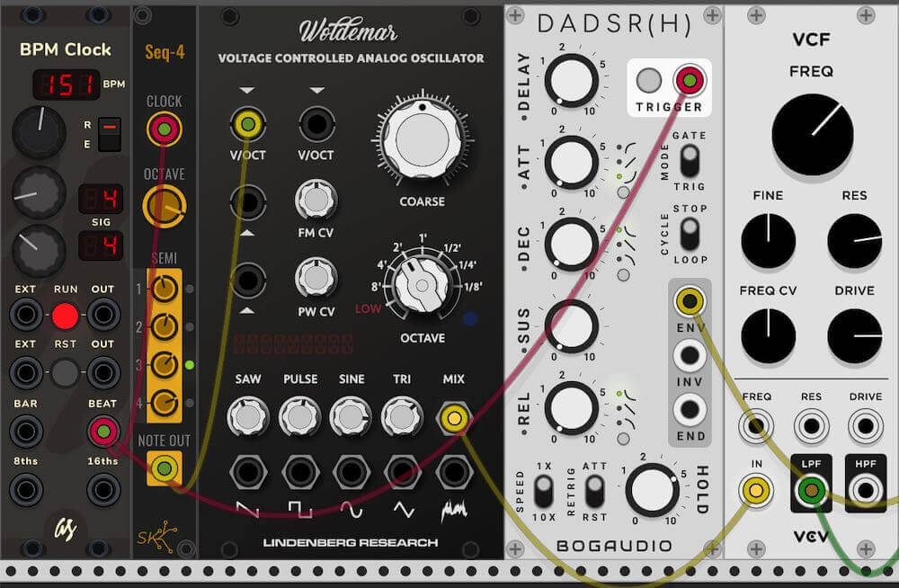The image size is (899, 588).
Task: Click the noise output jack under MIX
Action: point(454,471)
